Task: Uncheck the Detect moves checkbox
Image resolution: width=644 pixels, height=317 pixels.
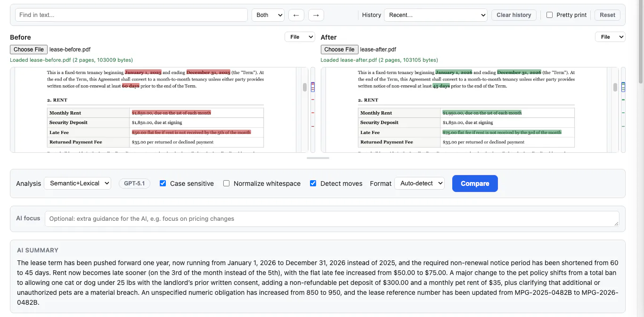Action: click(x=313, y=184)
